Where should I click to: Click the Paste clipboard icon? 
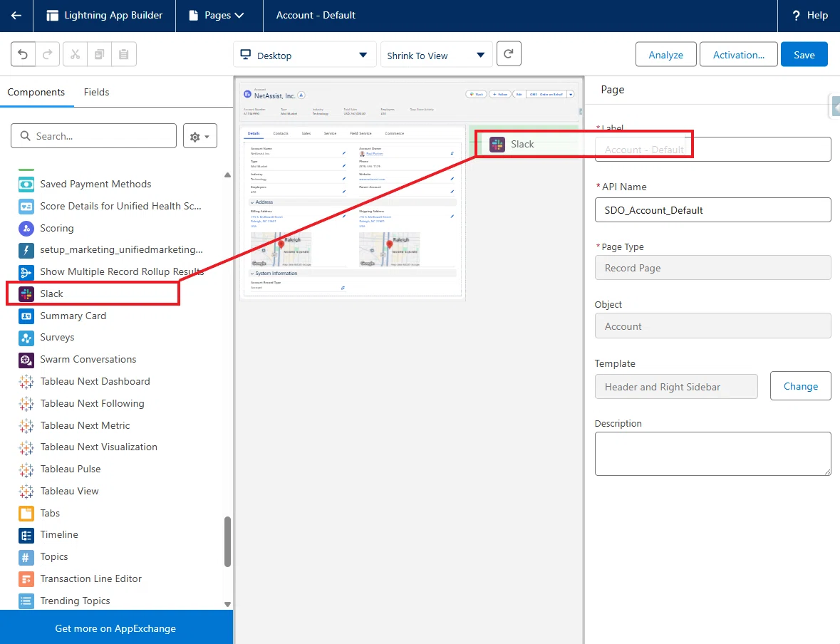point(124,54)
